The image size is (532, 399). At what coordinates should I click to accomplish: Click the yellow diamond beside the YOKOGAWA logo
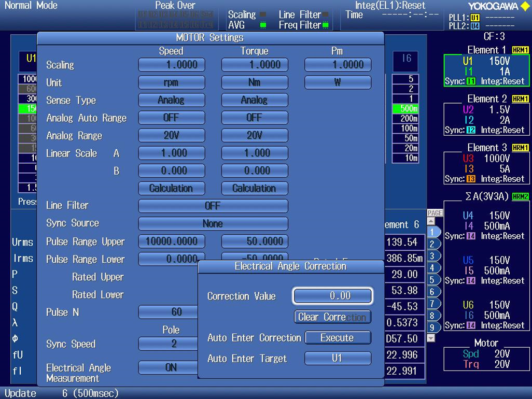coord(525,6)
